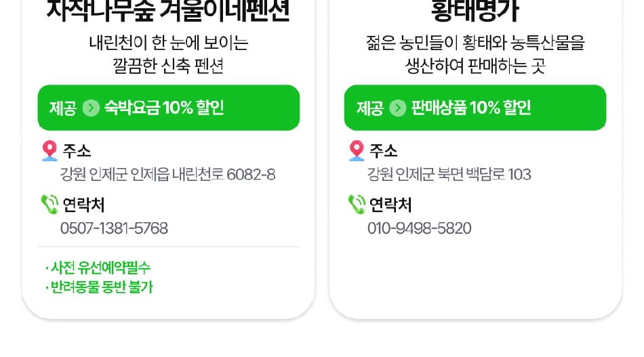Click the phone icon above 0507-1381-5768

point(49,204)
